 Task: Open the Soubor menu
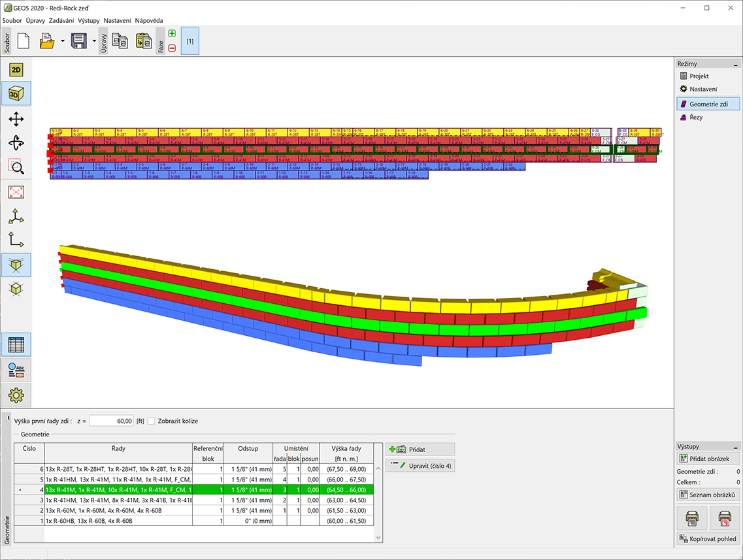click(x=12, y=20)
